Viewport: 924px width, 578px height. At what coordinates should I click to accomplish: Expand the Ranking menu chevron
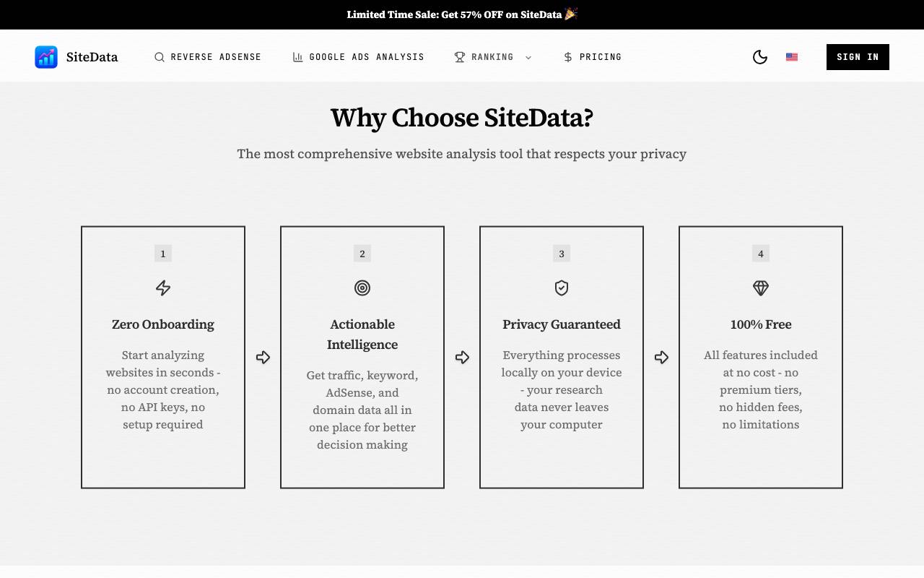point(528,57)
